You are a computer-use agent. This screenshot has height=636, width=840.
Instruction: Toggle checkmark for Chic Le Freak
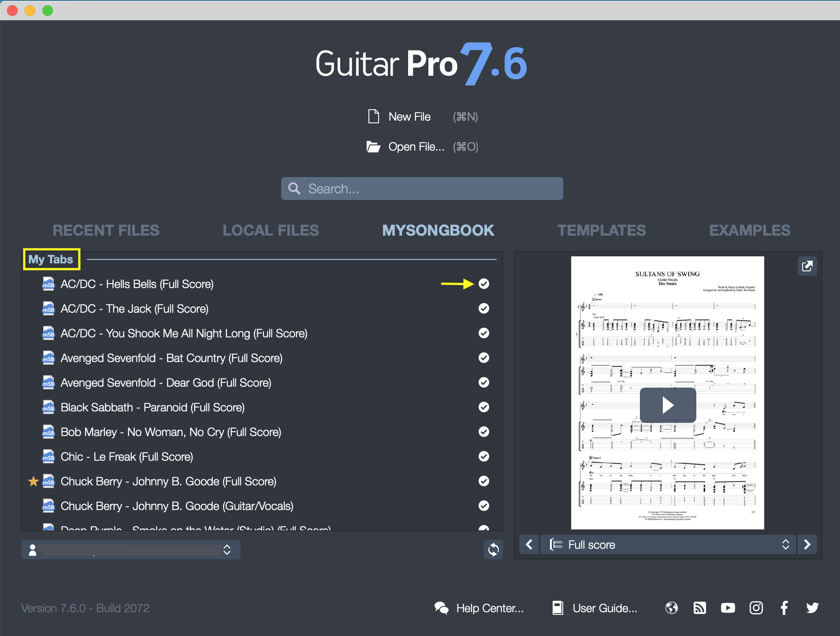[x=484, y=456]
